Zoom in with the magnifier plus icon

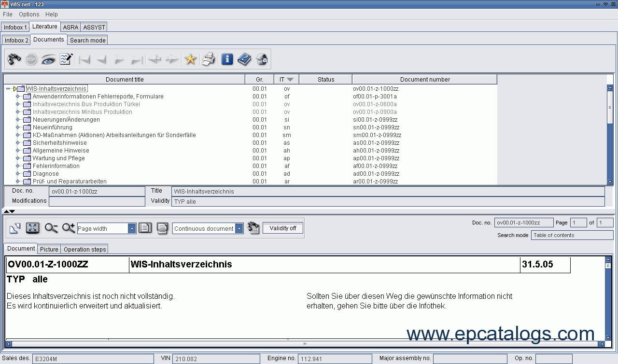pos(69,228)
